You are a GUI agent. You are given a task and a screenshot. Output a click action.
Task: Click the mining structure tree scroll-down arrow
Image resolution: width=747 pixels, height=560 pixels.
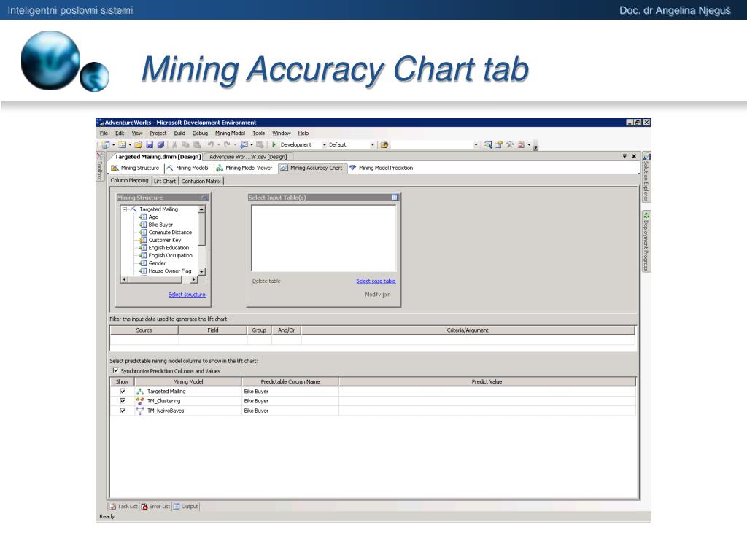(x=201, y=271)
